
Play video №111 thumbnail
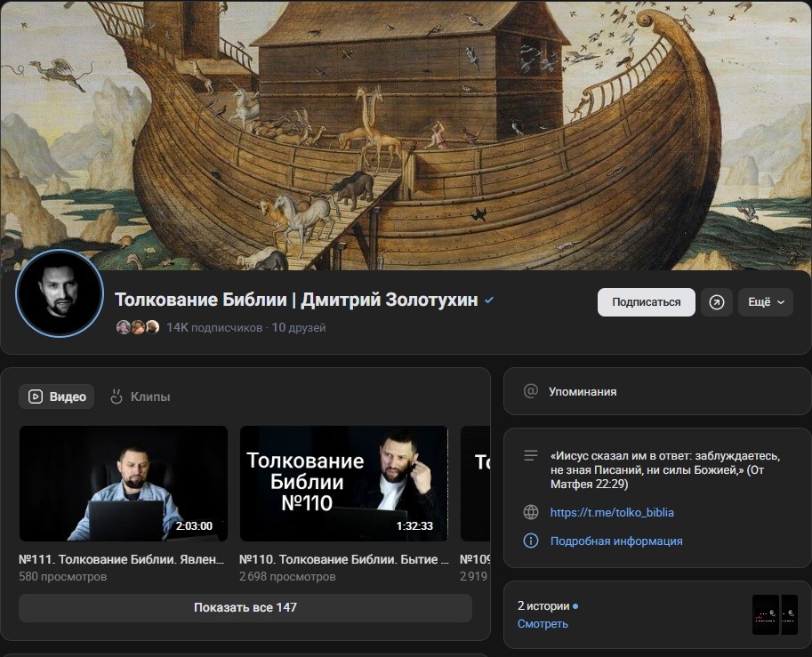pos(124,484)
